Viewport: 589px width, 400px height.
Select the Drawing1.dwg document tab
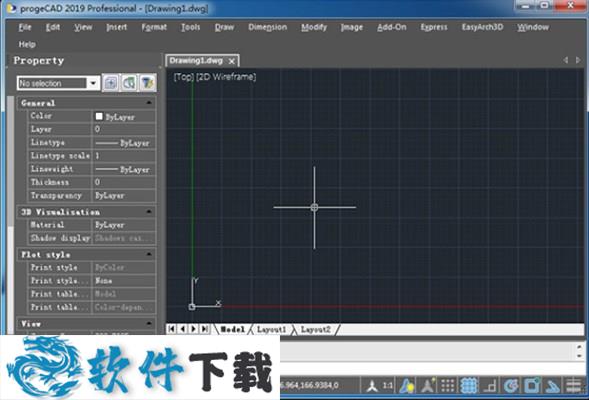(x=196, y=60)
